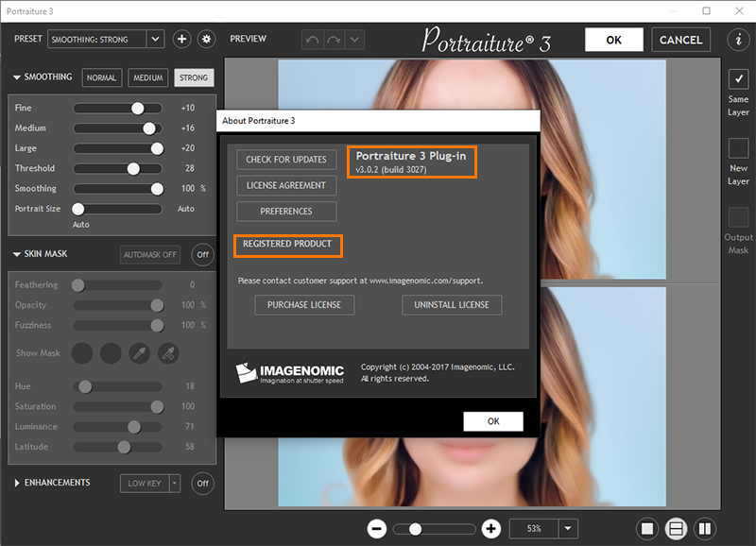Select the skin tone eyedropper tool
The image size is (756, 546).
[140, 353]
